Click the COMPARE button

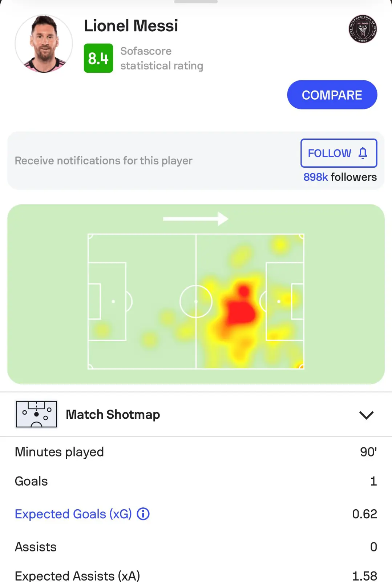click(332, 95)
